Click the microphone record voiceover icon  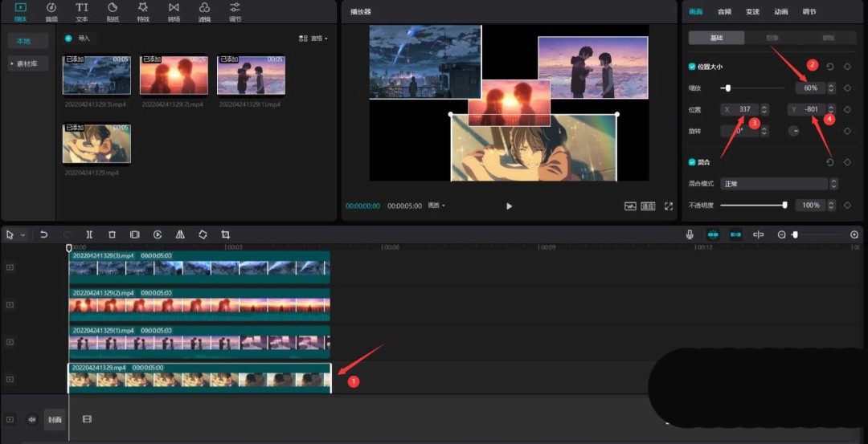[690, 234]
